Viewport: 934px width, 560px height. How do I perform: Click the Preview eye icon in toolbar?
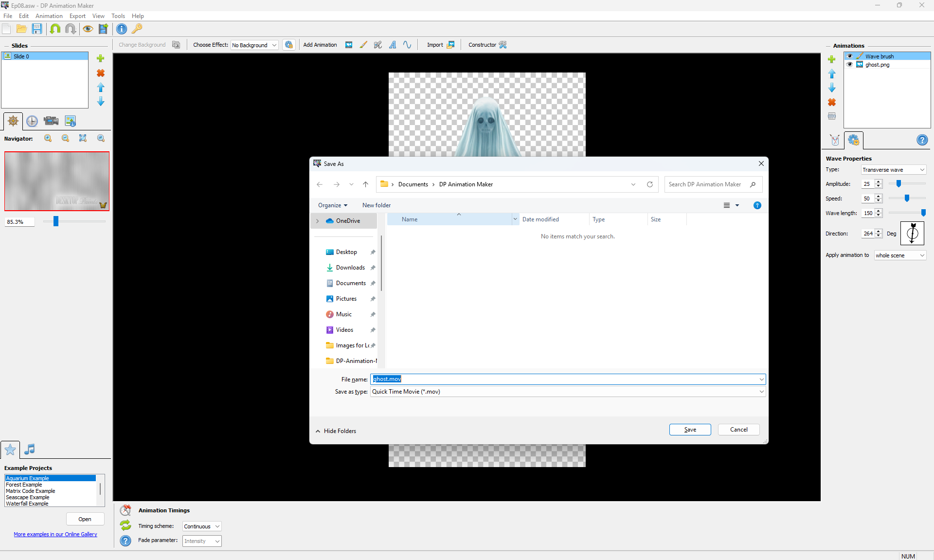pos(88,29)
